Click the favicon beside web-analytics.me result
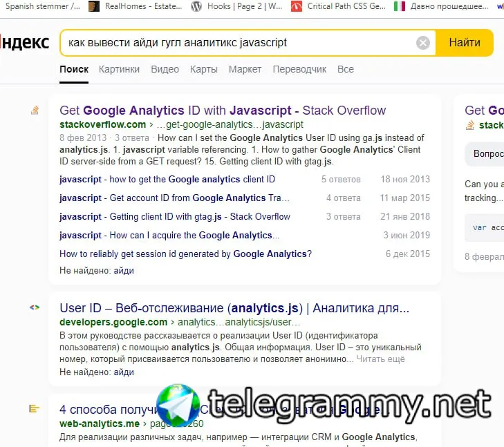 coord(34,409)
